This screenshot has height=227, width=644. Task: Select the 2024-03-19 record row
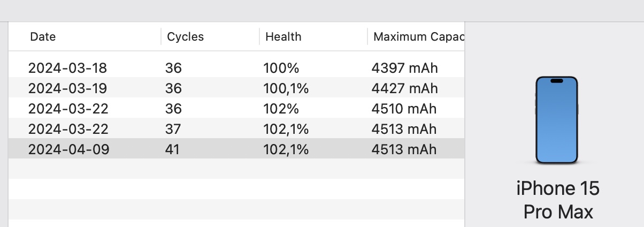click(236, 88)
